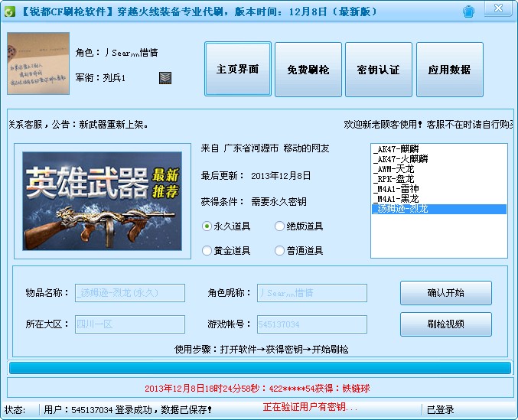
Task: Click the skin shirt icon in title bar
Action: click(x=469, y=11)
